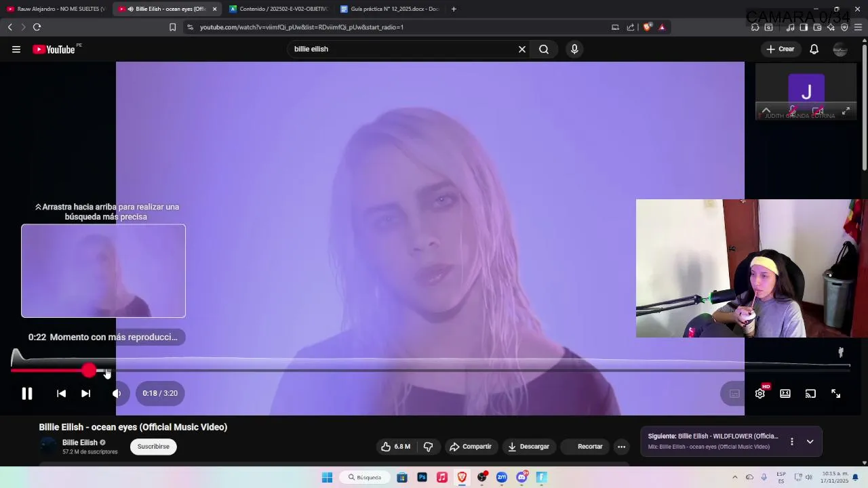Reload the current page

coord(37,27)
